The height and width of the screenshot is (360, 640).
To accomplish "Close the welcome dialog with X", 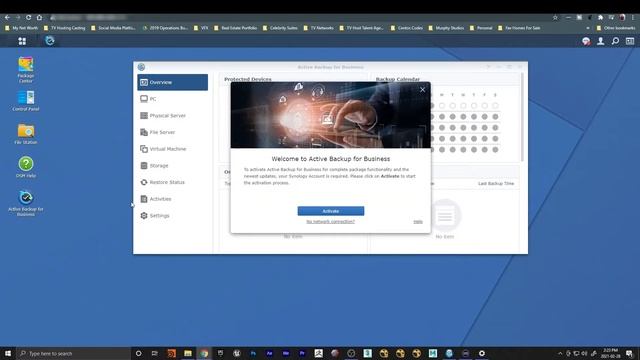I will click(422, 89).
